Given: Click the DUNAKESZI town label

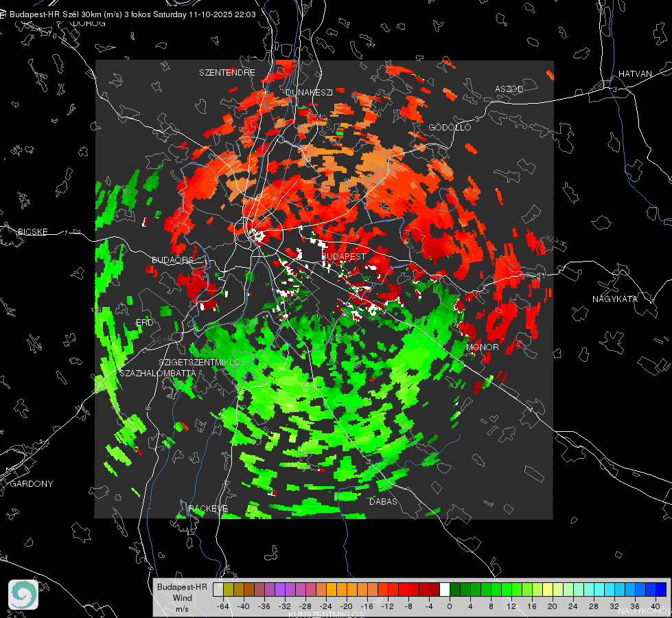Looking at the screenshot, I should 309,92.
